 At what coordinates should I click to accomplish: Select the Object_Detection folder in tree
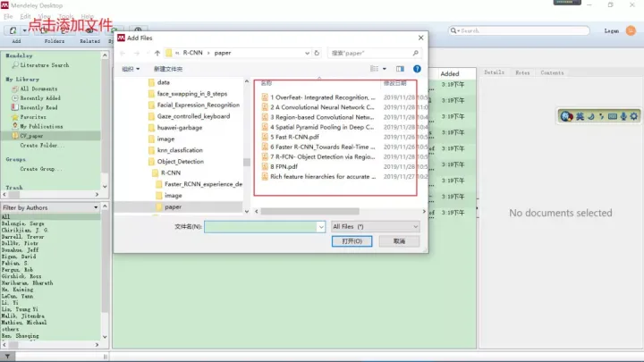181,161
